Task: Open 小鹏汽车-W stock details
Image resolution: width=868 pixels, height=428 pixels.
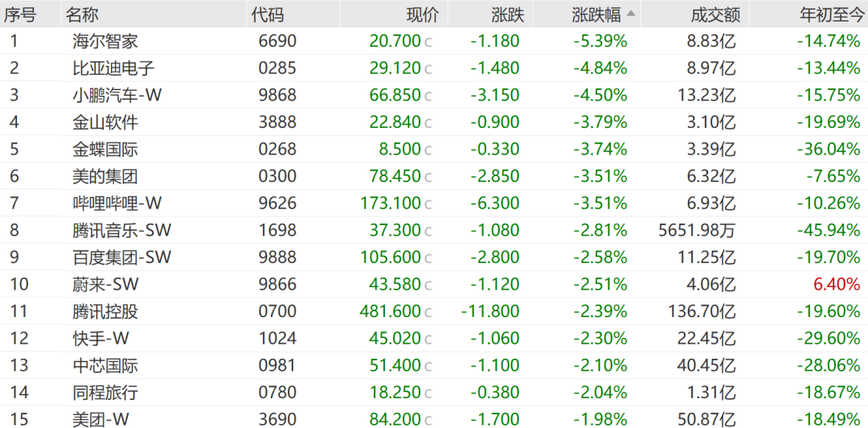Action: tap(117, 95)
